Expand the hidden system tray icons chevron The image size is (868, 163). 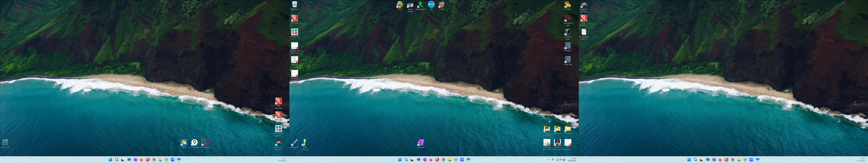click(548, 160)
